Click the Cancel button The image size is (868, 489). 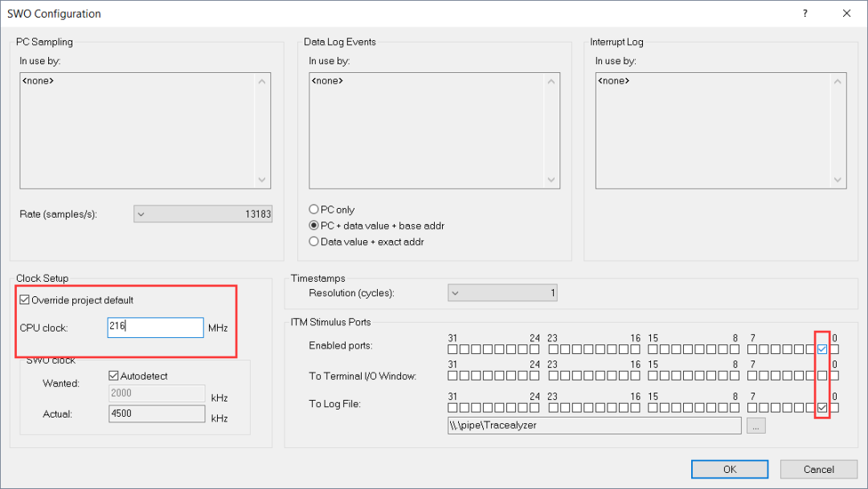click(x=819, y=469)
